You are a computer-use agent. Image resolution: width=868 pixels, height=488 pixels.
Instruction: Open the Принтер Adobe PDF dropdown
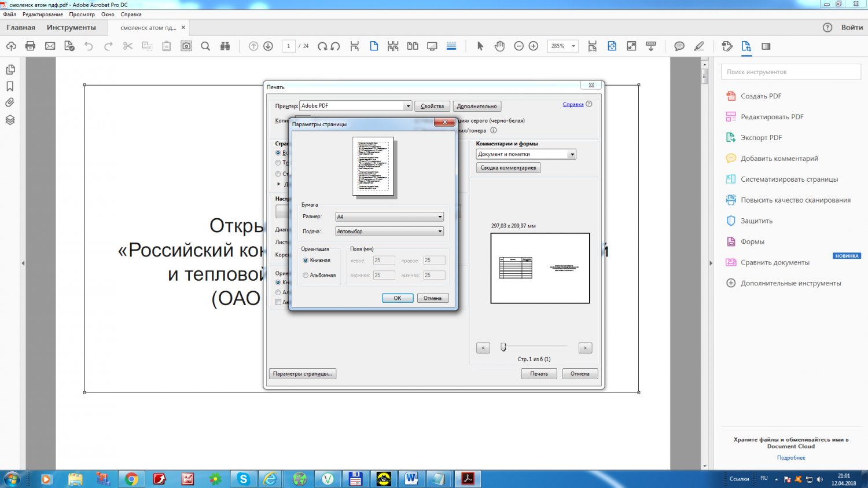tap(355, 106)
